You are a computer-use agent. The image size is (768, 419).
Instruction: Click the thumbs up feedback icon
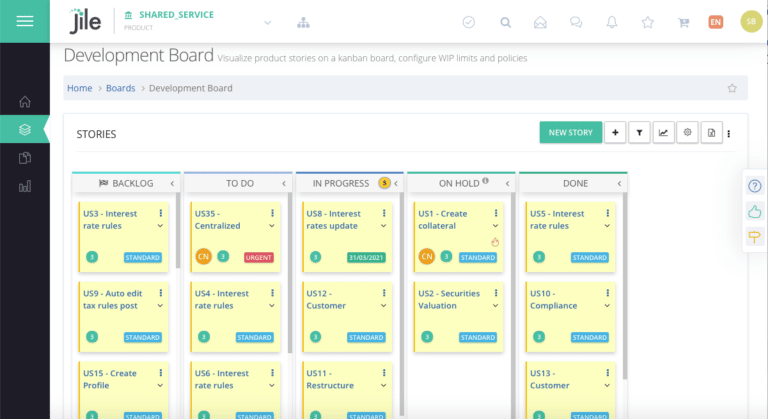(755, 212)
